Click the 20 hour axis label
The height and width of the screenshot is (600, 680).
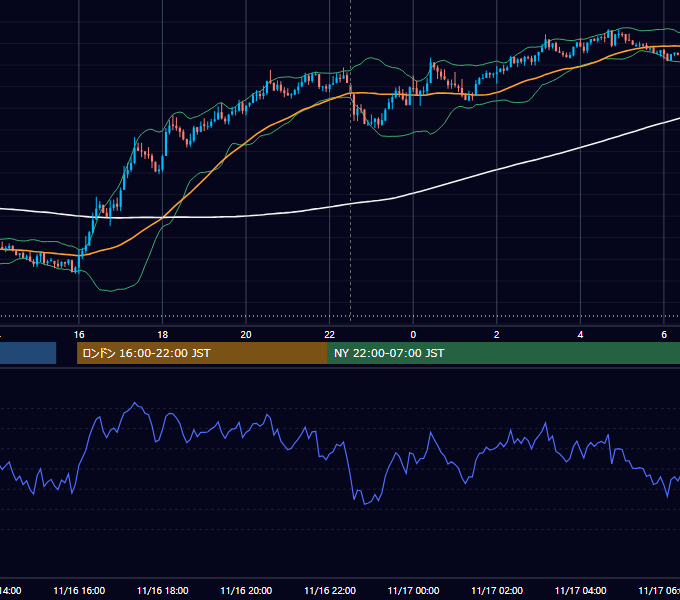coord(246,335)
